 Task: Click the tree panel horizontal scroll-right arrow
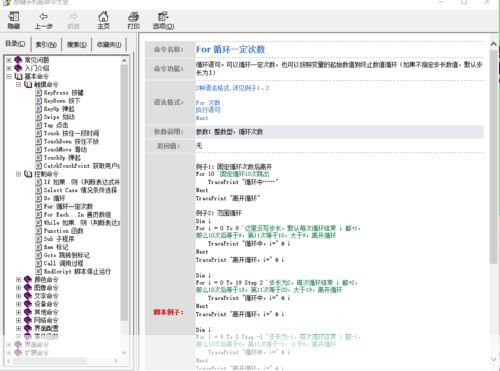pos(116,361)
